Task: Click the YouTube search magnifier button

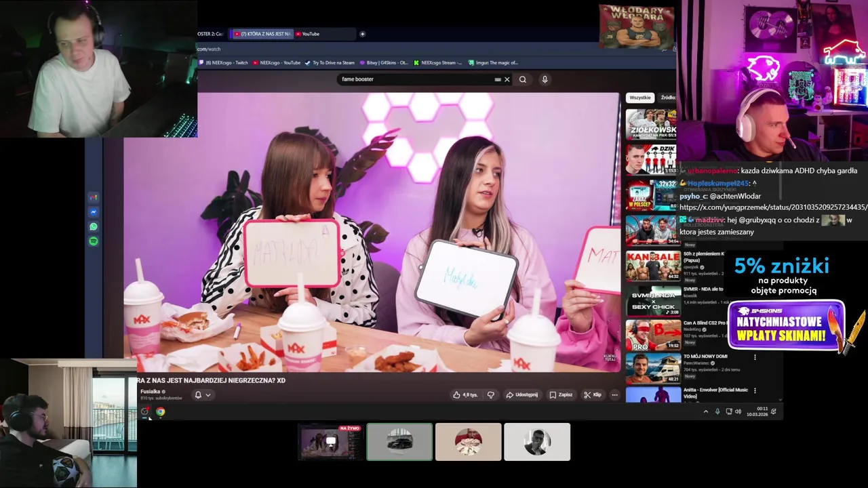Action: tap(523, 79)
